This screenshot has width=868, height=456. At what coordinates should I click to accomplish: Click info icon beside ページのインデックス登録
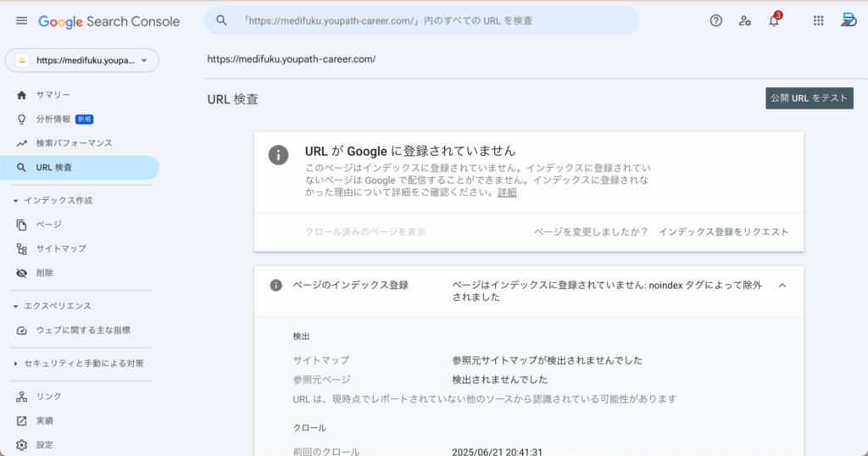[275, 285]
